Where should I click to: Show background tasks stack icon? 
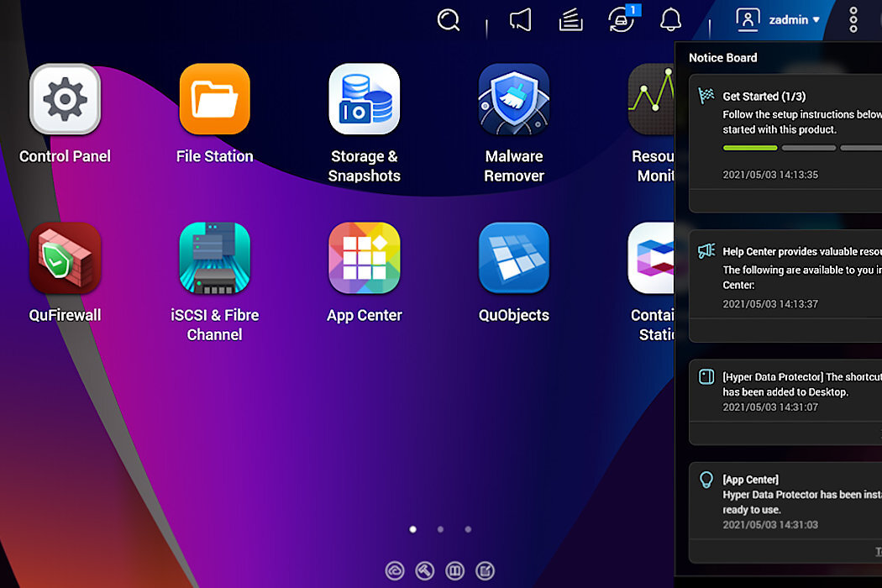[570, 20]
